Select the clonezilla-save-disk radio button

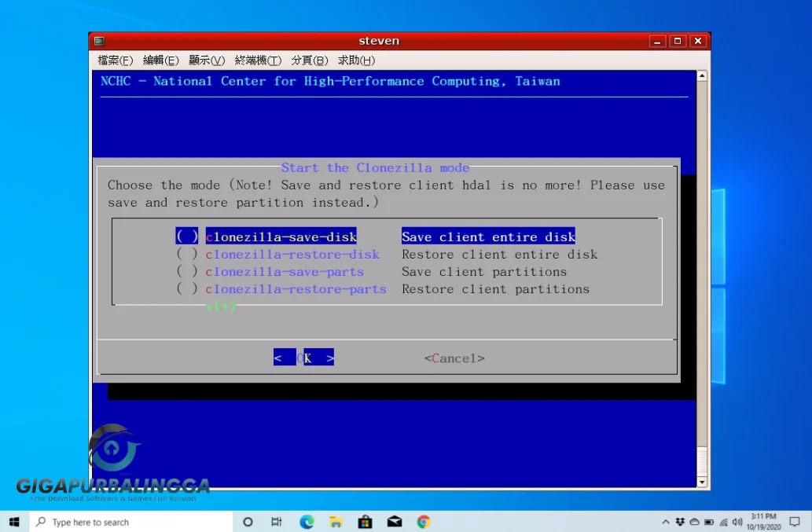(x=186, y=237)
